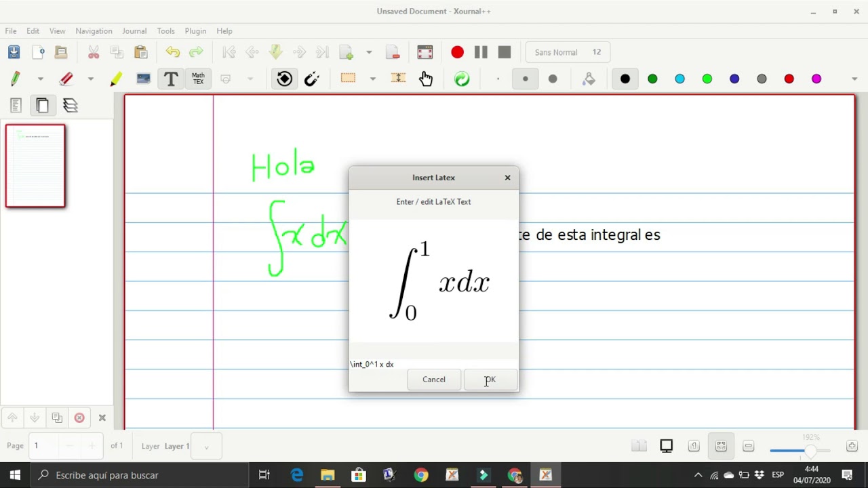Image resolution: width=868 pixels, height=488 pixels.
Task: Open the Layer 1 dropdown selector
Action: 206,446
